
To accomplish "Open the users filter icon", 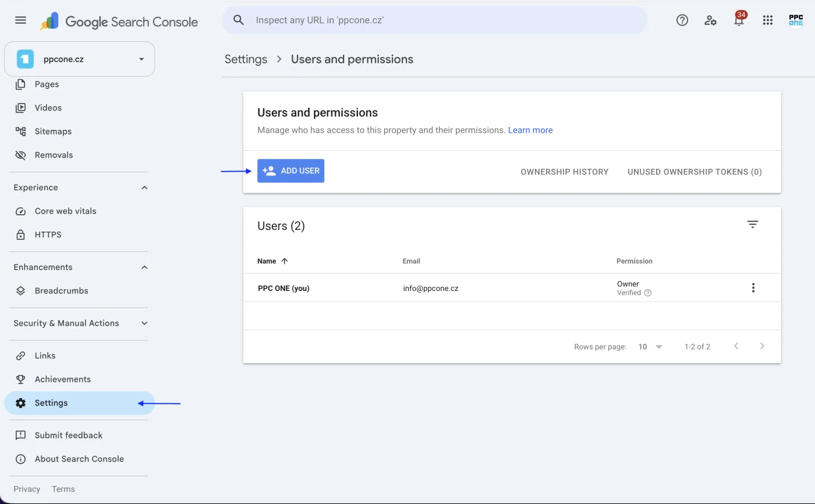I will click(x=753, y=225).
